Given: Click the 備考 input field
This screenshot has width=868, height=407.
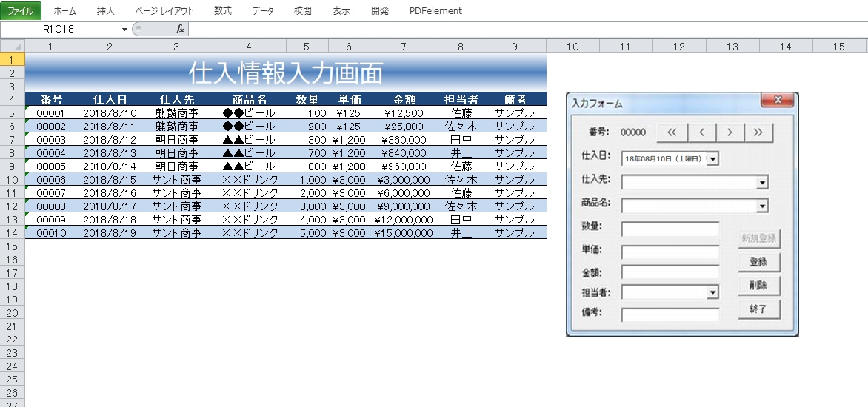Looking at the screenshot, I should pyautogui.click(x=670, y=314).
